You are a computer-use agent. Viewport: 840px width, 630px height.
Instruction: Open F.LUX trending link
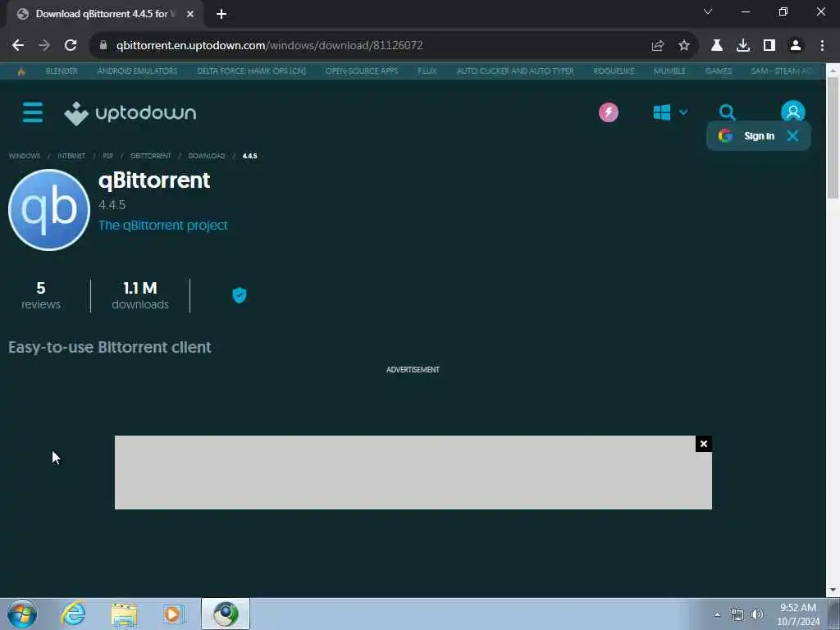427,71
